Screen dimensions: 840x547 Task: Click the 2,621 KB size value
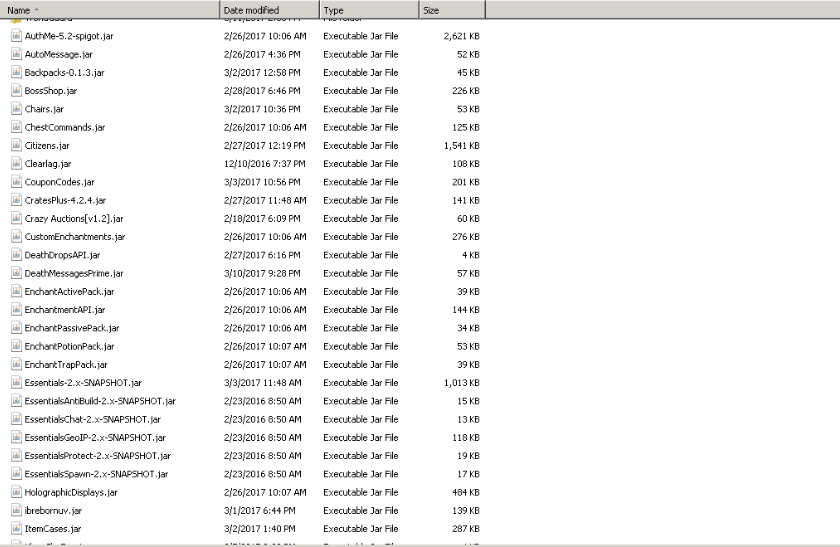461,36
